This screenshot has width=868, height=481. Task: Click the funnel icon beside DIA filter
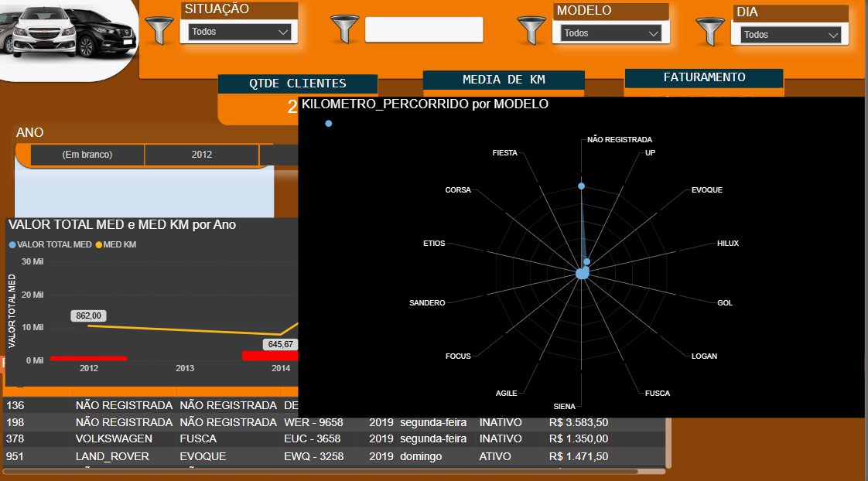pos(709,32)
